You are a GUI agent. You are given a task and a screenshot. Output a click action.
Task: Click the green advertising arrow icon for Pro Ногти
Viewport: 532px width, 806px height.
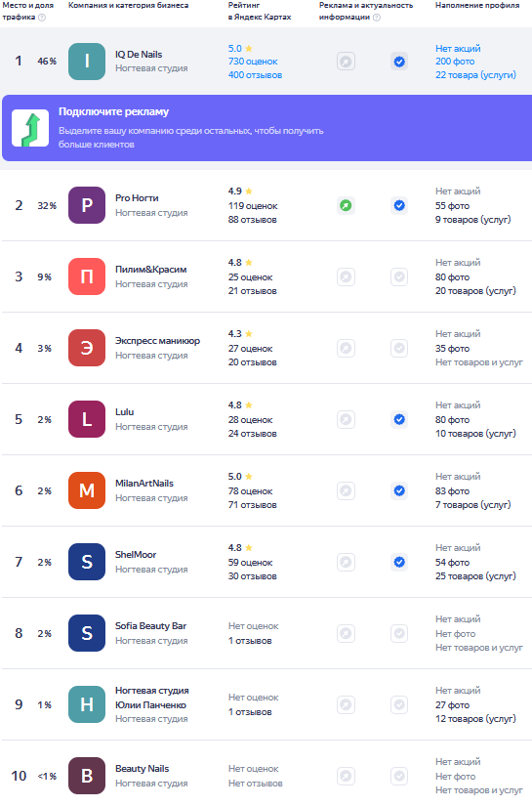coord(347,205)
